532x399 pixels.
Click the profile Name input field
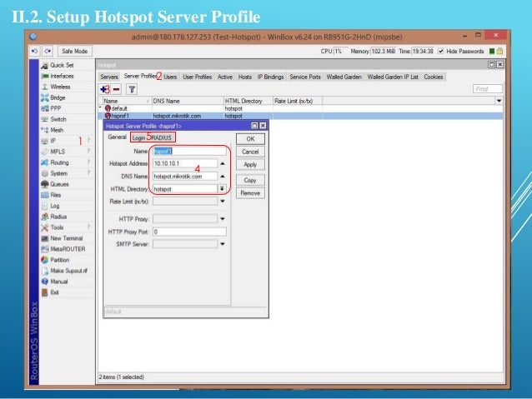coord(189,152)
